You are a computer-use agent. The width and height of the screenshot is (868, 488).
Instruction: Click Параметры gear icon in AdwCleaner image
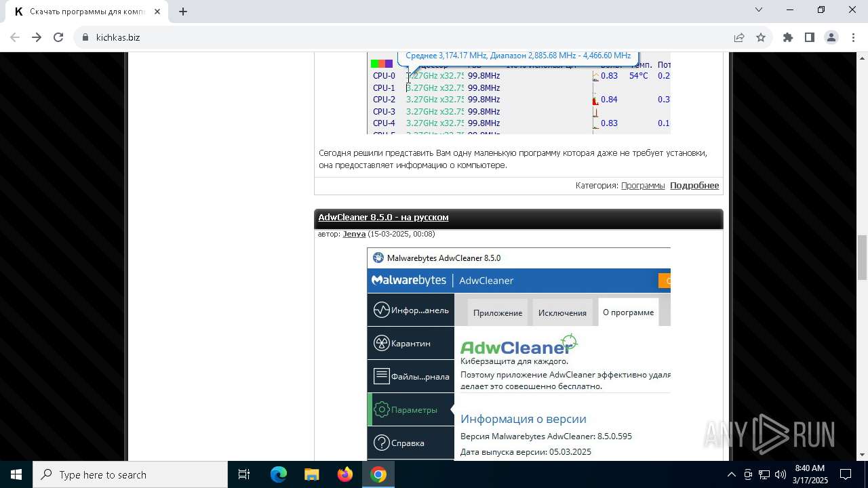point(381,409)
